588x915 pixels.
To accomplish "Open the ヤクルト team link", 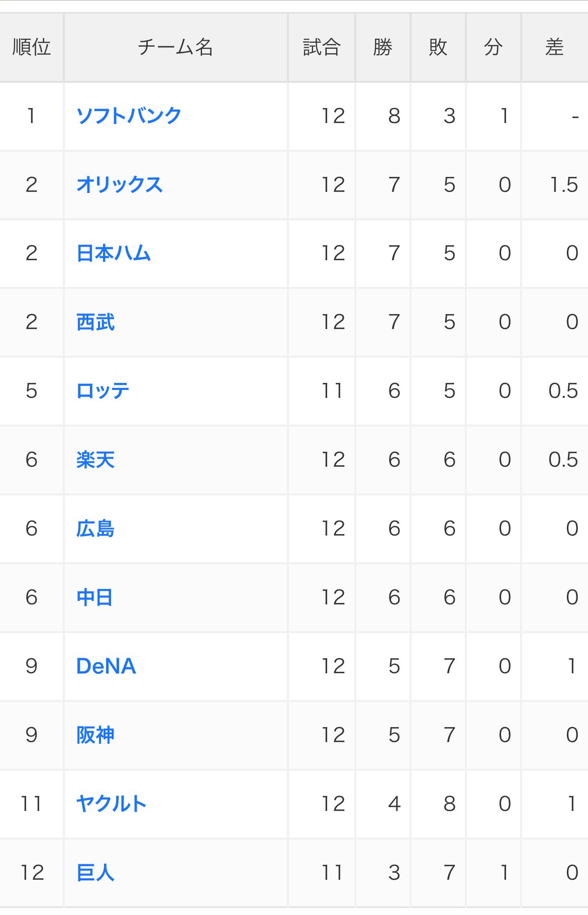I will click(x=111, y=804).
